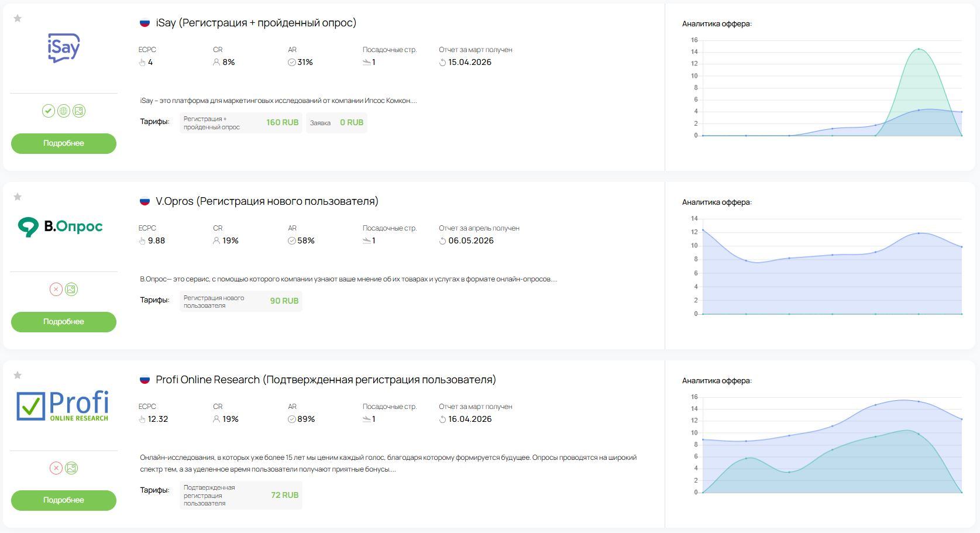
Task: Click the Russian flag beside Profi Online Research
Action: [145, 380]
